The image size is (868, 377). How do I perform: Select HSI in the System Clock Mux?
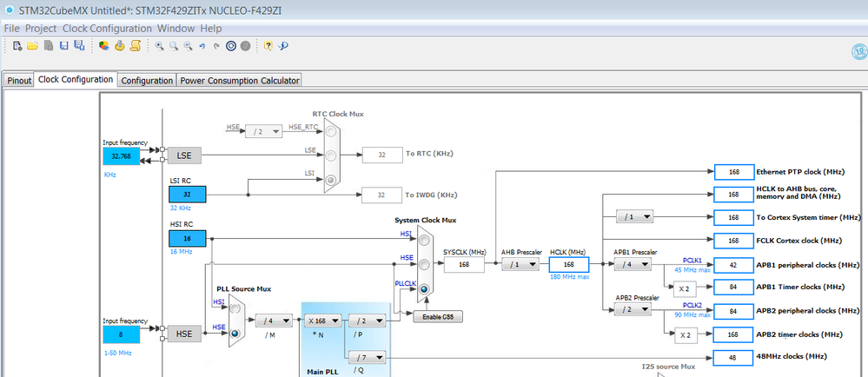424,241
